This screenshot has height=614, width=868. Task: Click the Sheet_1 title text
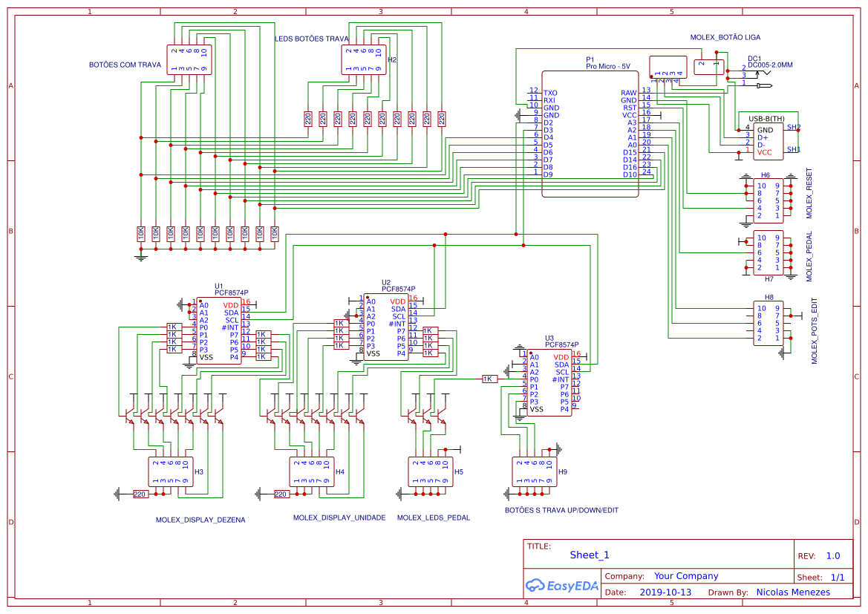(590, 555)
